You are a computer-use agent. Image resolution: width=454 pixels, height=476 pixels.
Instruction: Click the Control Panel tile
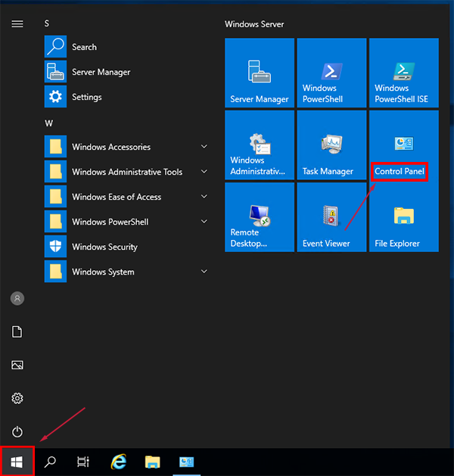click(x=403, y=145)
